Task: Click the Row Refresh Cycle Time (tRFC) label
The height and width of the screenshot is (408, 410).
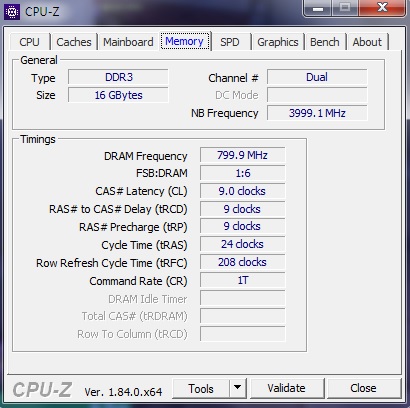Action: click(111, 263)
